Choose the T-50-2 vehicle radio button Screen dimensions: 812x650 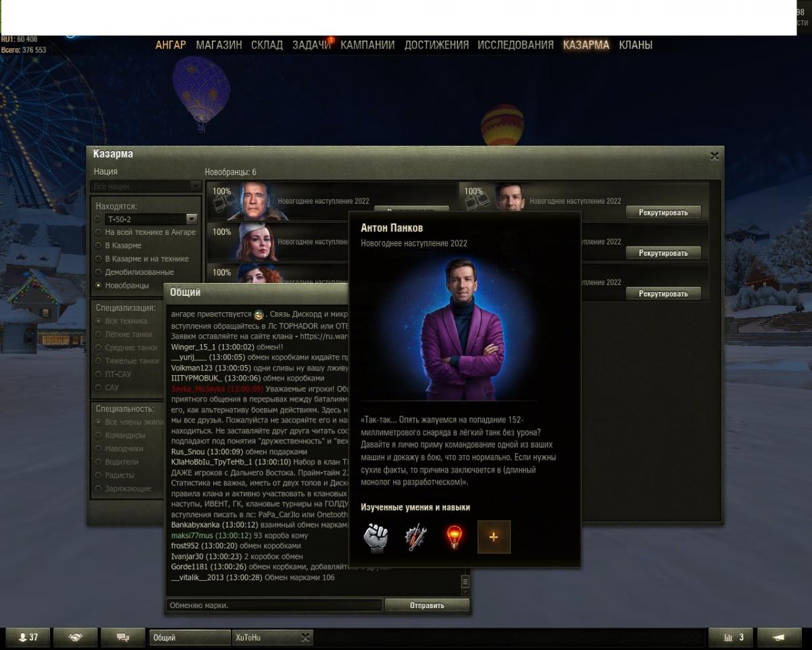[x=99, y=219]
